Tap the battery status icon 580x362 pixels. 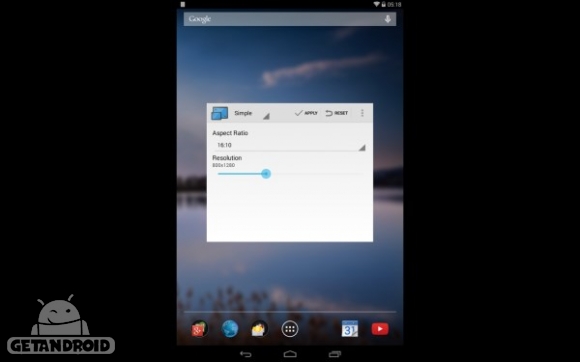(x=384, y=4)
